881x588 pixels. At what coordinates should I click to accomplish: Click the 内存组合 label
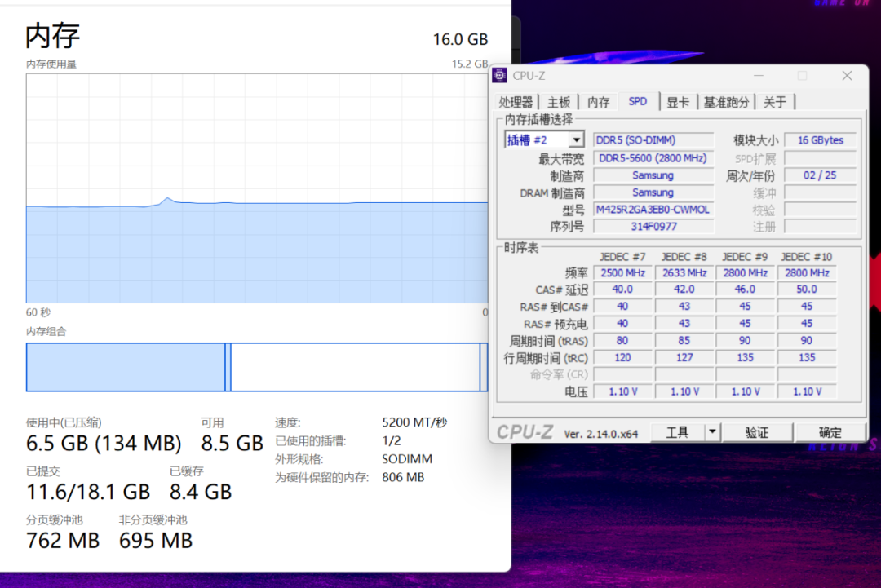pyautogui.click(x=46, y=331)
